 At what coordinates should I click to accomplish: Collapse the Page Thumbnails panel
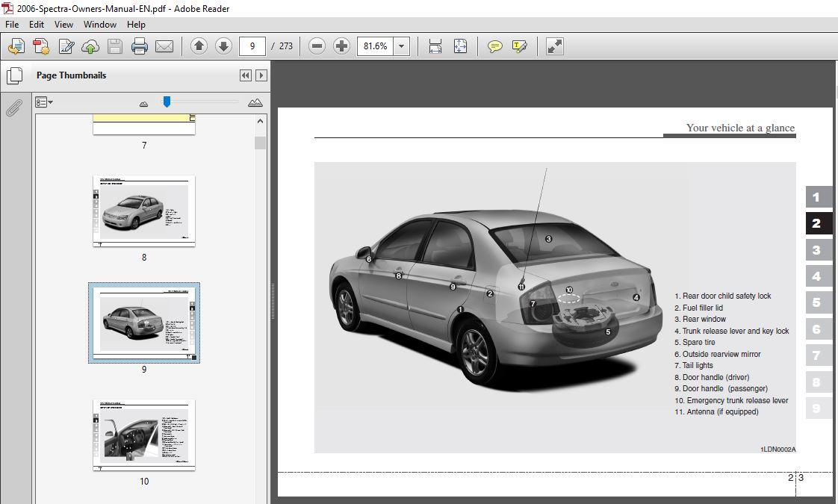point(245,75)
